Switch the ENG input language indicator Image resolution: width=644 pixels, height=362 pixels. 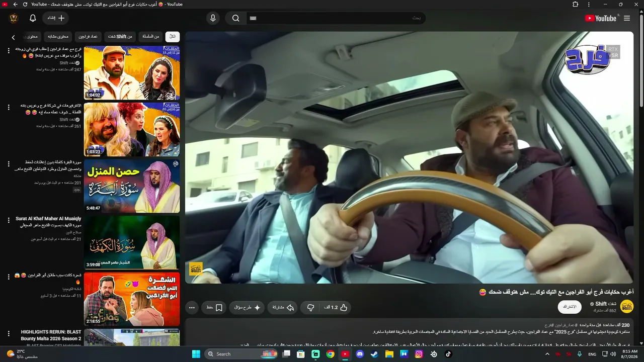[592, 354]
